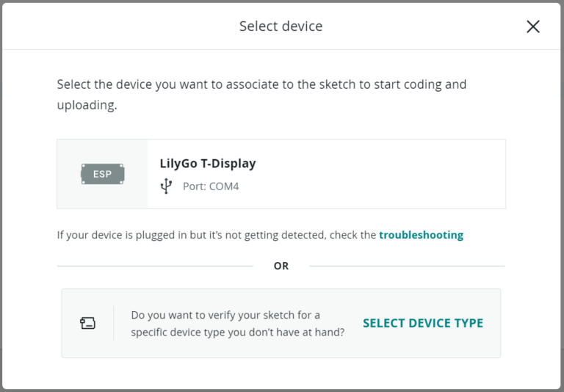Viewport: 564px width, 392px height.
Task: Click the "Port: COM4" label
Action: pos(211,186)
